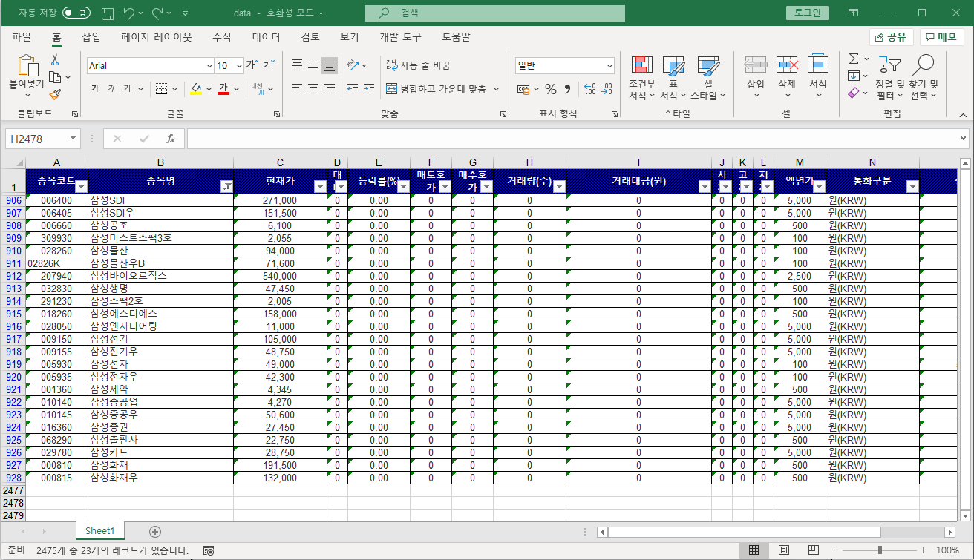Click Merge & Center (병합하고 가운데 맞춤)
This screenshot has height=560, width=974.
click(x=437, y=89)
